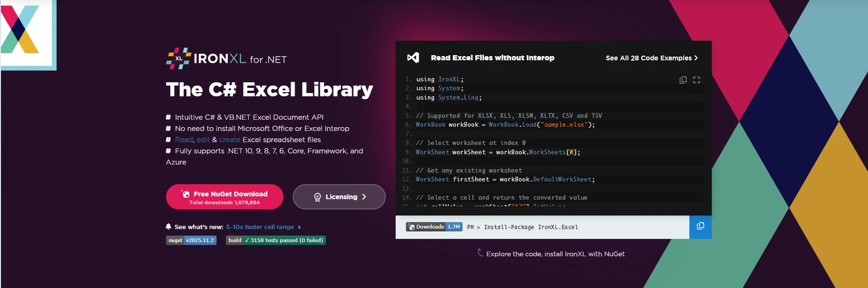This screenshot has height=288, width=868.
Task: Click the Downloads 1.7M badge
Action: click(434, 227)
